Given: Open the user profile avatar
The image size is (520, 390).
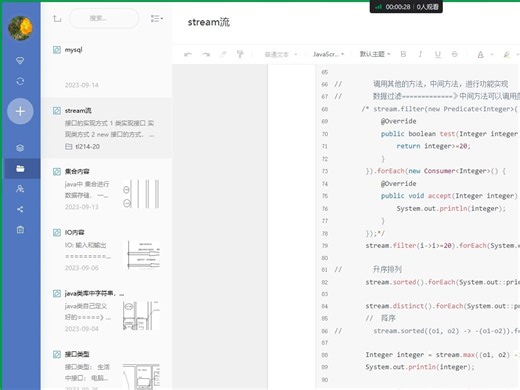Looking at the screenshot, I should (x=20, y=28).
